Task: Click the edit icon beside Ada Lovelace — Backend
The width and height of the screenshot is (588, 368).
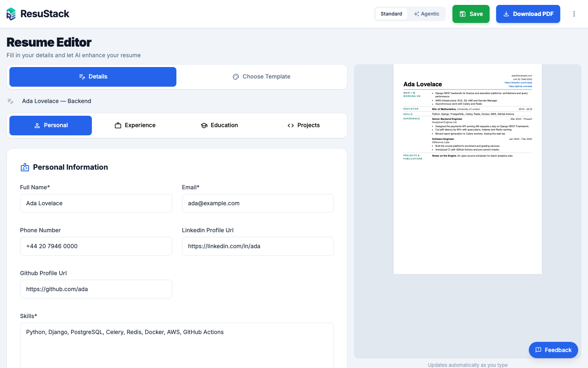Action: pos(11,101)
